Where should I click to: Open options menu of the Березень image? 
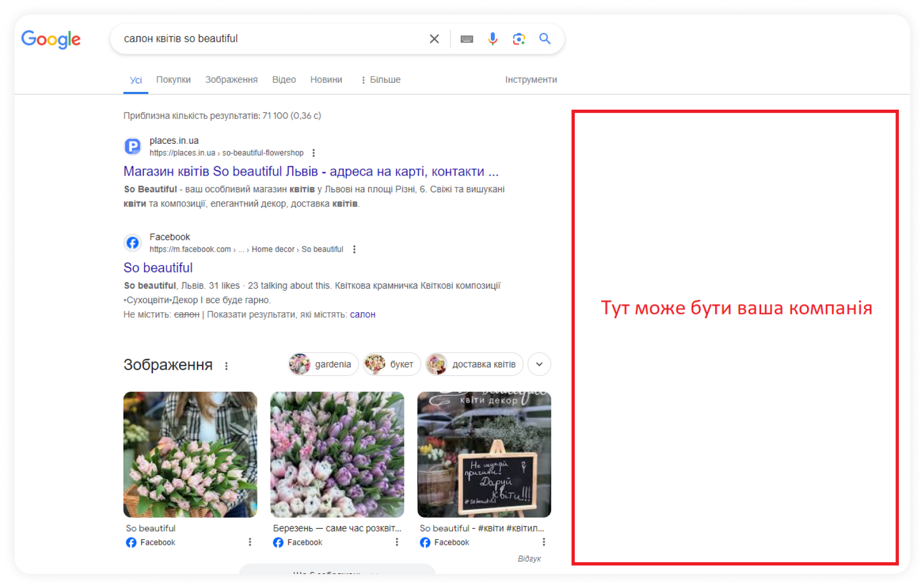(x=397, y=542)
